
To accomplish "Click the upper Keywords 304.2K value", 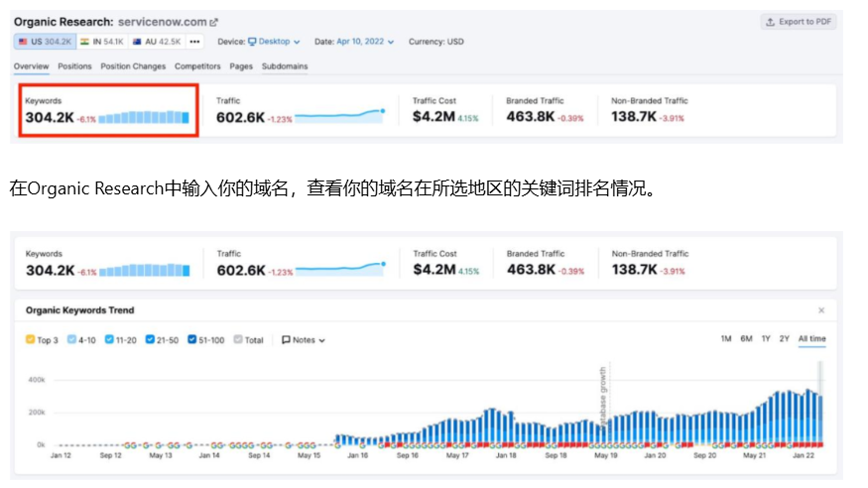I will click(50, 117).
